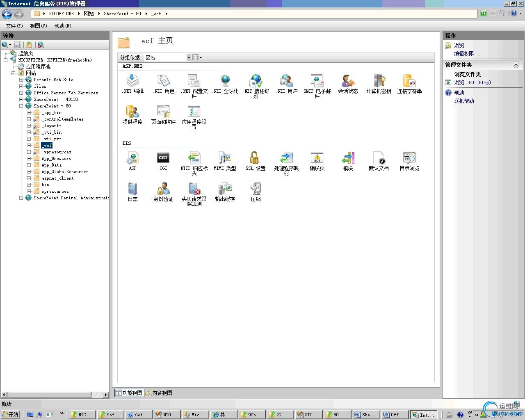Viewport: 525px width, 420px height.
Task: Select the App_Data folder in tree
Action: tap(51, 165)
